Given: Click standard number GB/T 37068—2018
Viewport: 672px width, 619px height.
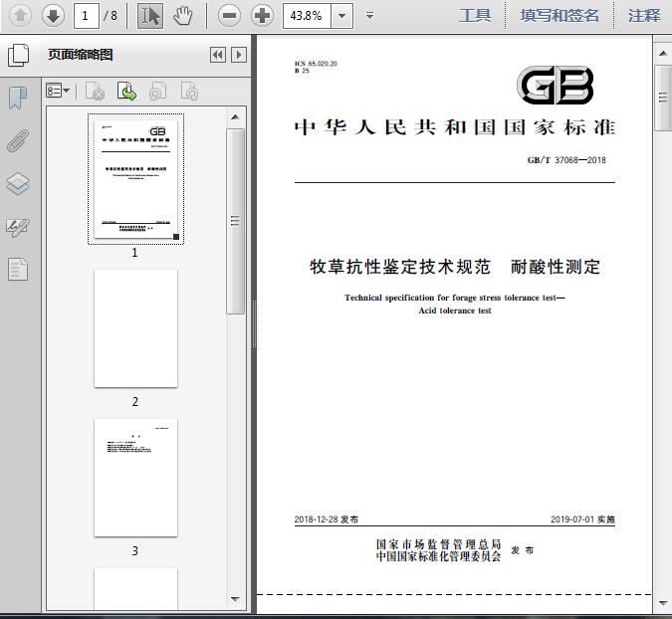Looking at the screenshot, I should [x=566, y=160].
